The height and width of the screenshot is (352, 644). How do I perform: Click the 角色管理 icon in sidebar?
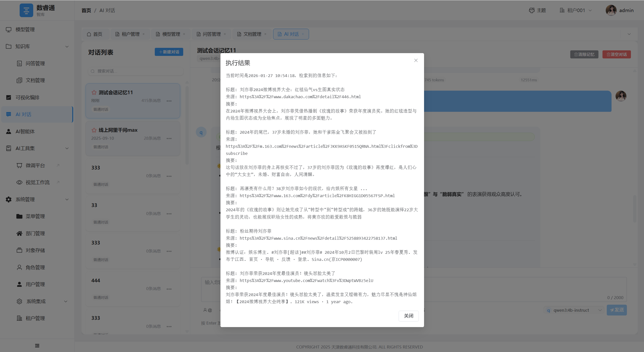pos(19,267)
